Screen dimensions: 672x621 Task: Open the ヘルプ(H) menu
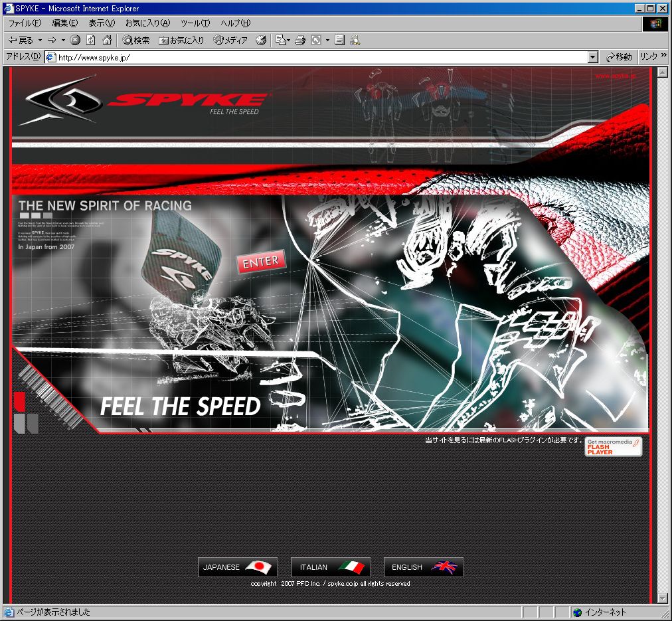pyautogui.click(x=235, y=23)
